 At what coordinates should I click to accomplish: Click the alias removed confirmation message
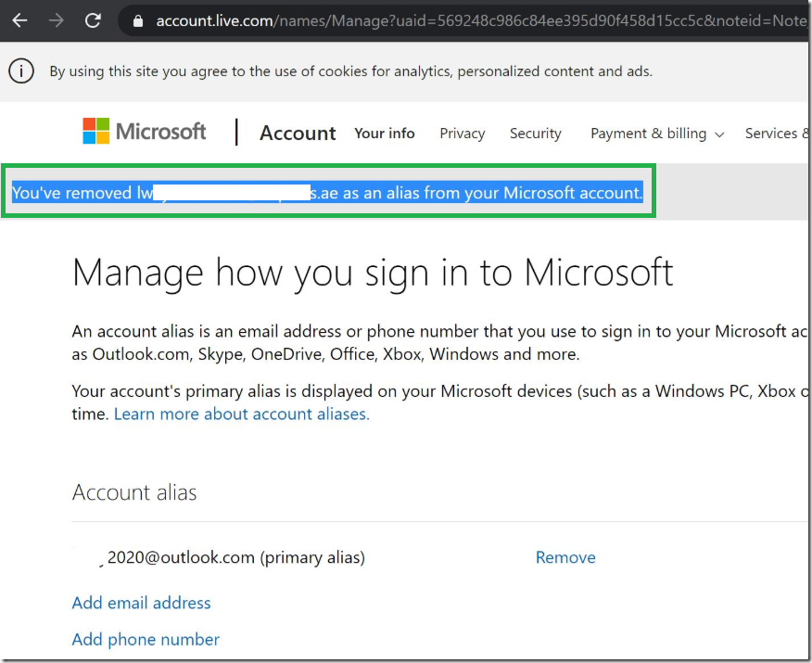point(328,193)
